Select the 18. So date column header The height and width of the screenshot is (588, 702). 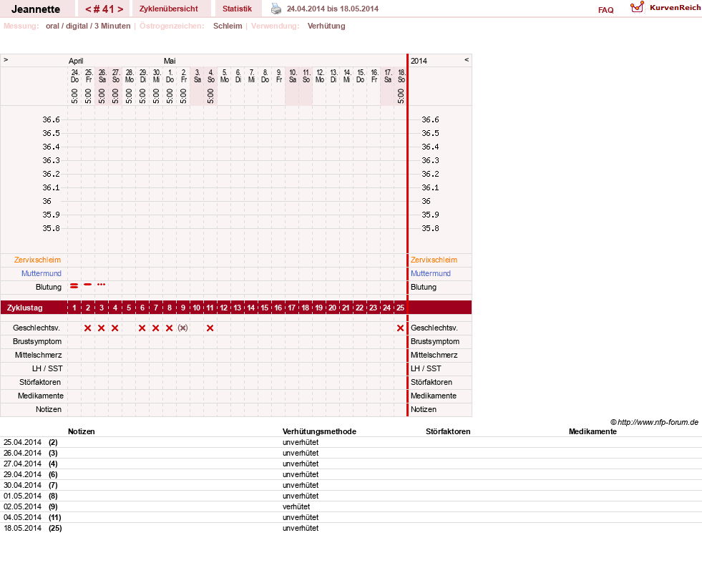[401, 76]
